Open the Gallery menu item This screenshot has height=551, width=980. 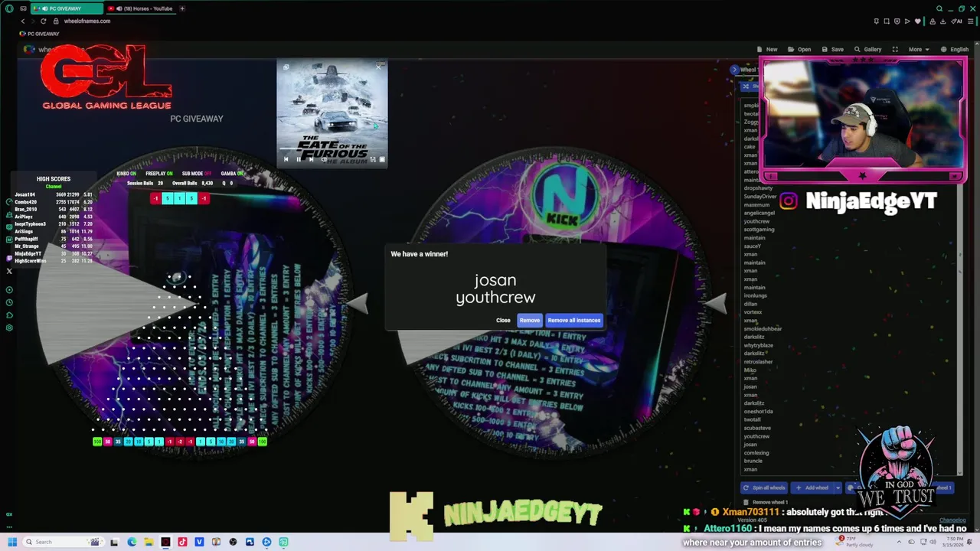pyautogui.click(x=867, y=49)
